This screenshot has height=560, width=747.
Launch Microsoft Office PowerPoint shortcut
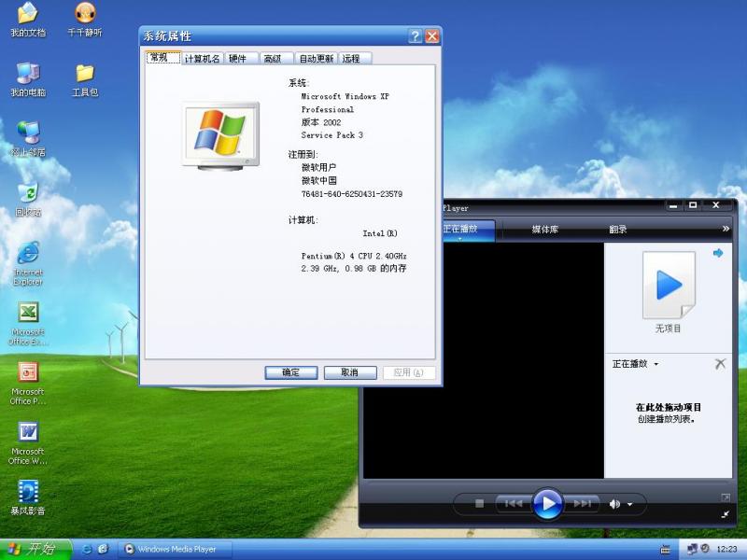(x=28, y=384)
